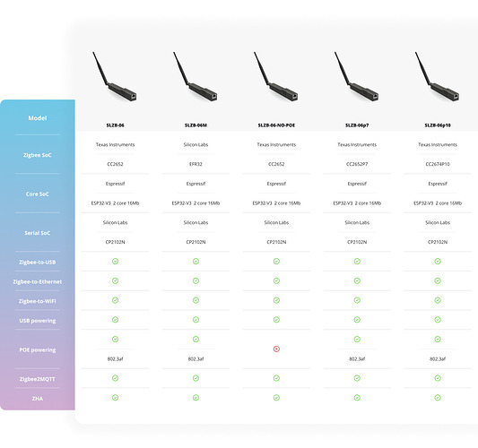Image resolution: width=478 pixels, height=448 pixels.
Task: Click SLZB-06p10 USB powering checkmark
Action: pyautogui.click(x=438, y=320)
